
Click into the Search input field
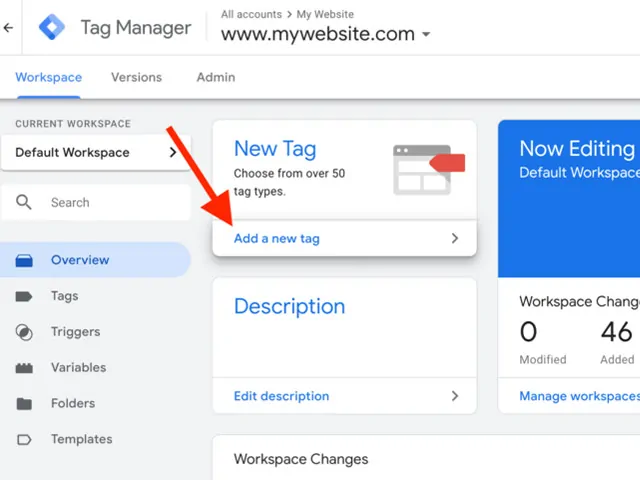110,202
